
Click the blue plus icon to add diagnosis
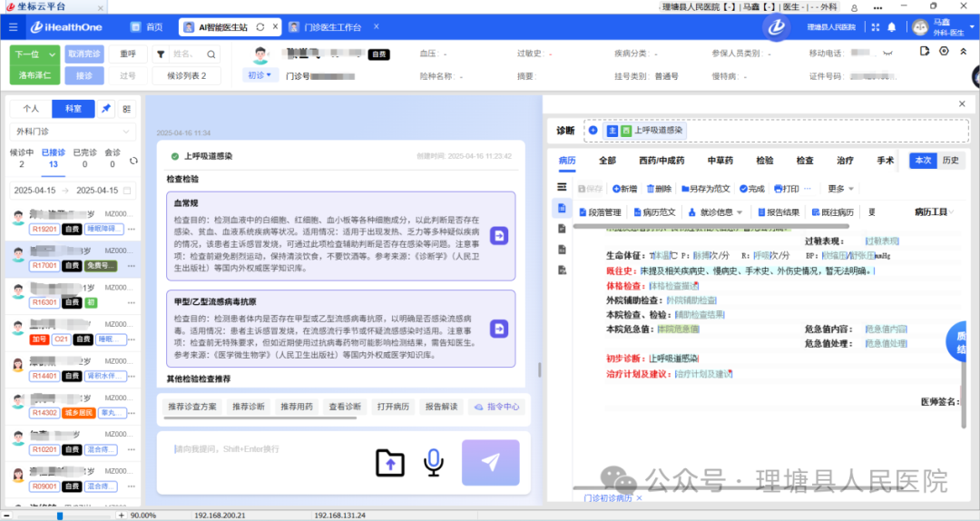pos(593,131)
